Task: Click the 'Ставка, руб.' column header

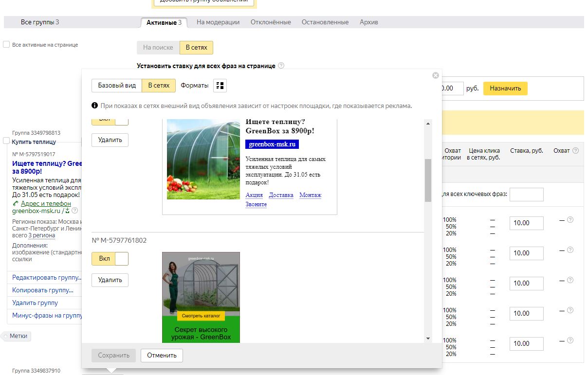Action: 526,151
